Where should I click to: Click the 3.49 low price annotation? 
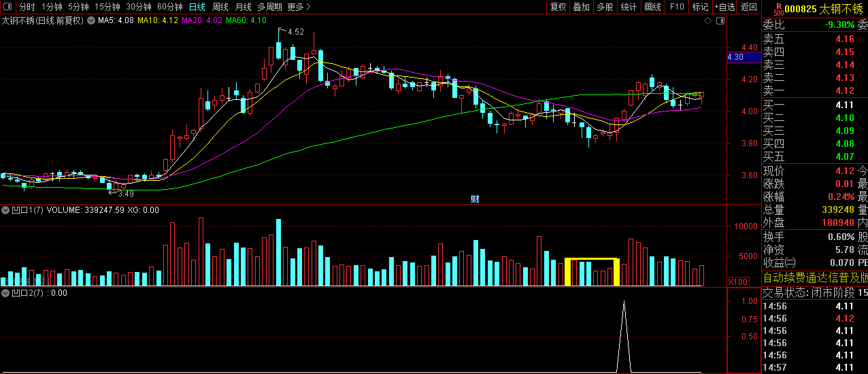[126, 193]
